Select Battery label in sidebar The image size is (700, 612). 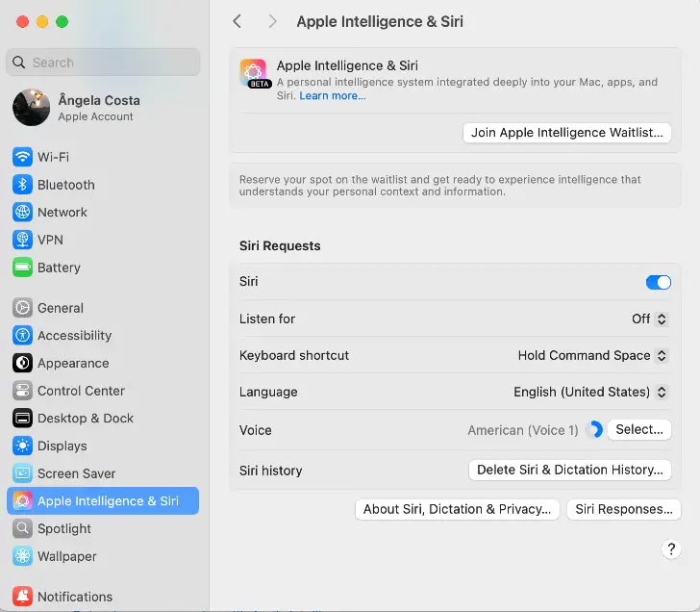[x=59, y=268]
